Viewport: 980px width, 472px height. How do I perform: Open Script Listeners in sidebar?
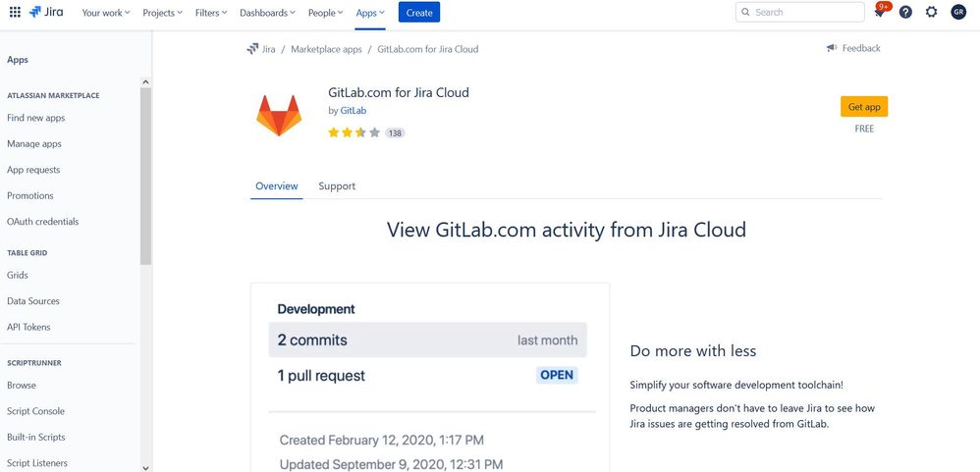point(37,463)
